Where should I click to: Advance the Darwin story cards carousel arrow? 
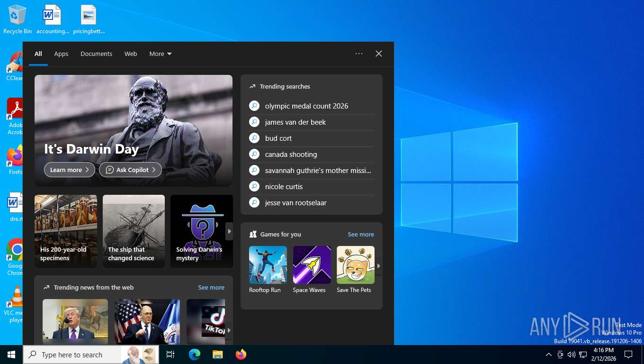(229, 231)
